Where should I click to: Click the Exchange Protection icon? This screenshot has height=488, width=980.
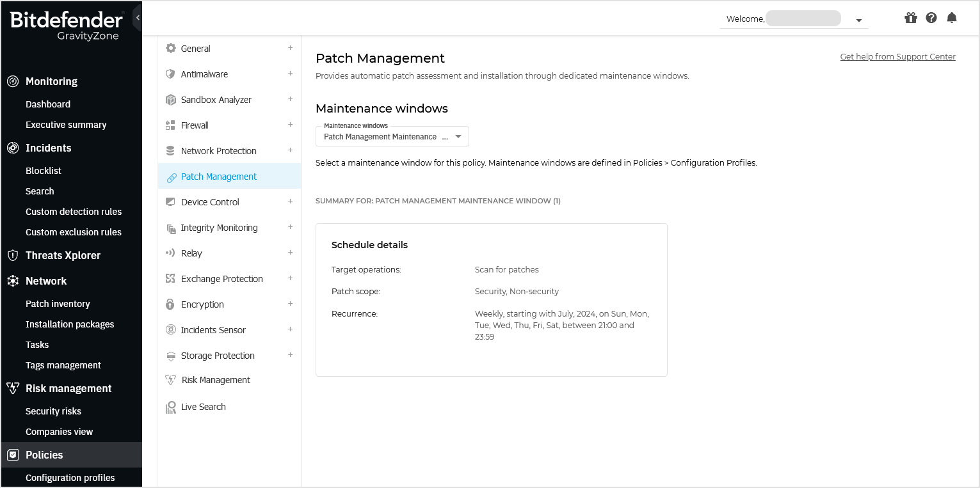coord(170,278)
